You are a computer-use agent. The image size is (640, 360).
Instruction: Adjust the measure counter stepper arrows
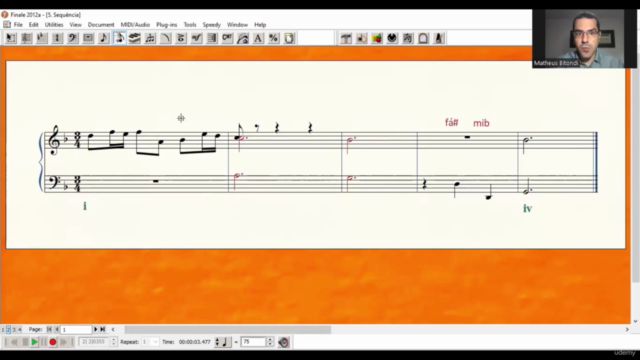click(113, 342)
